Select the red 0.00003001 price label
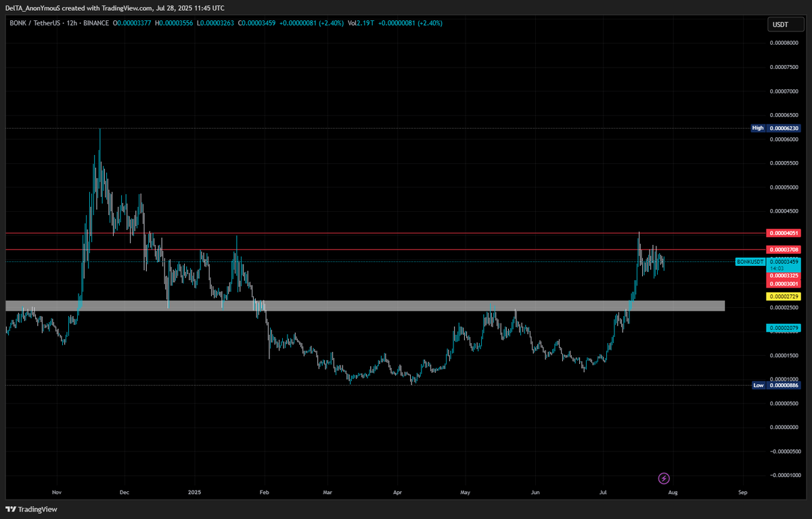 coord(785,284)
